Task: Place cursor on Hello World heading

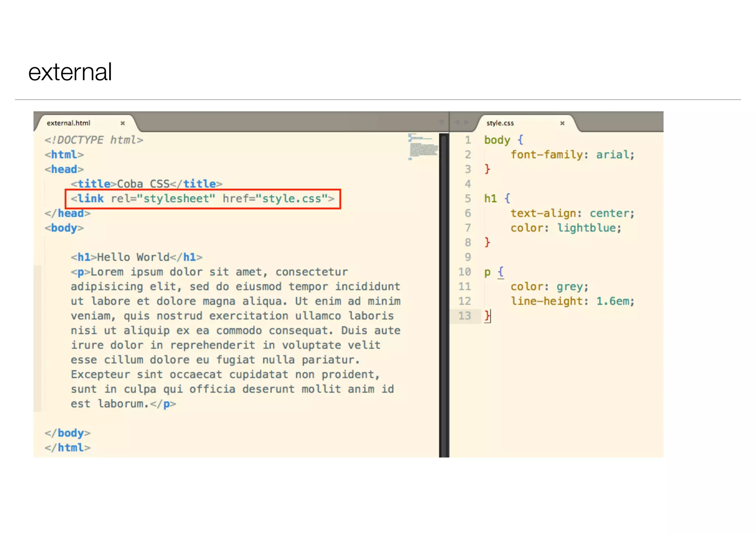Action: [x=134, y=257]
